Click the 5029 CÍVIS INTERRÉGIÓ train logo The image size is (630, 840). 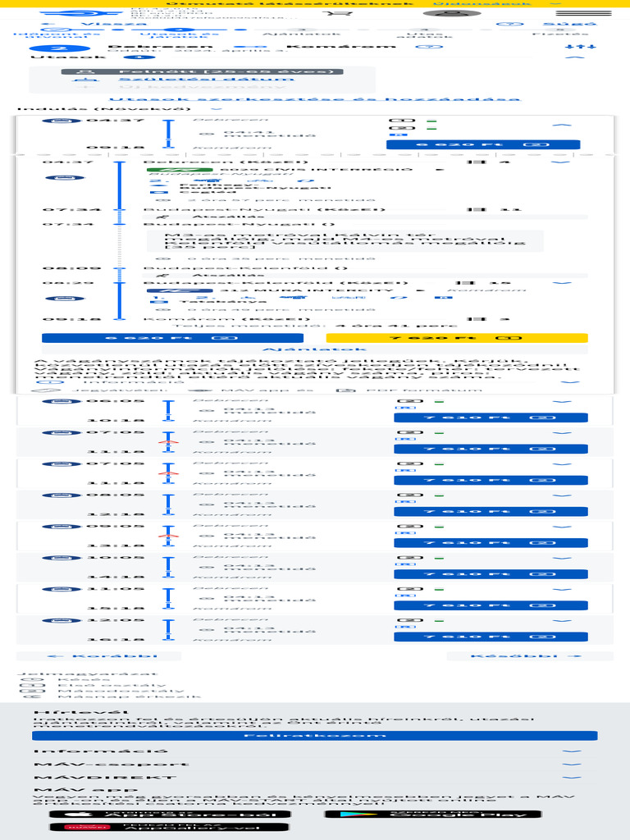[179, 170]
